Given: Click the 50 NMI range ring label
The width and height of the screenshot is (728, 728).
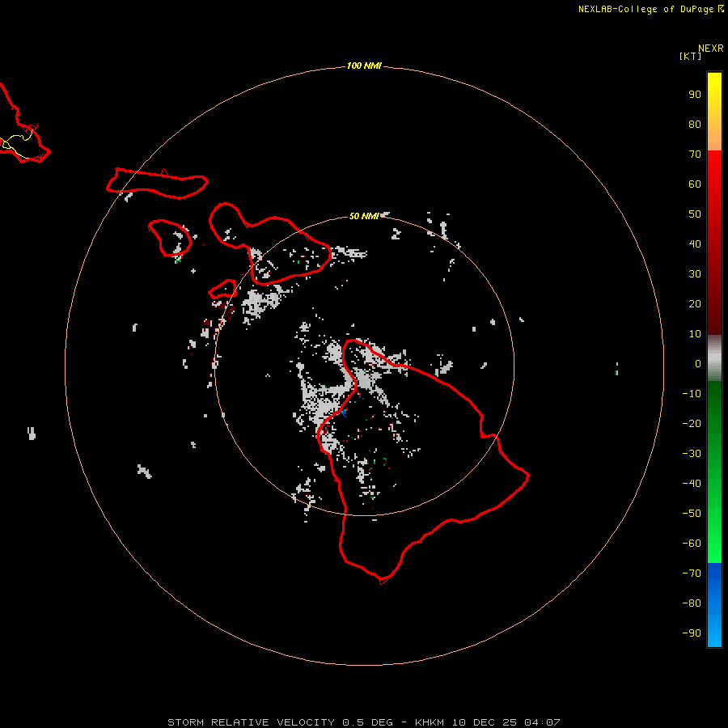Looking at the screenshot, I should coord(364,216).
